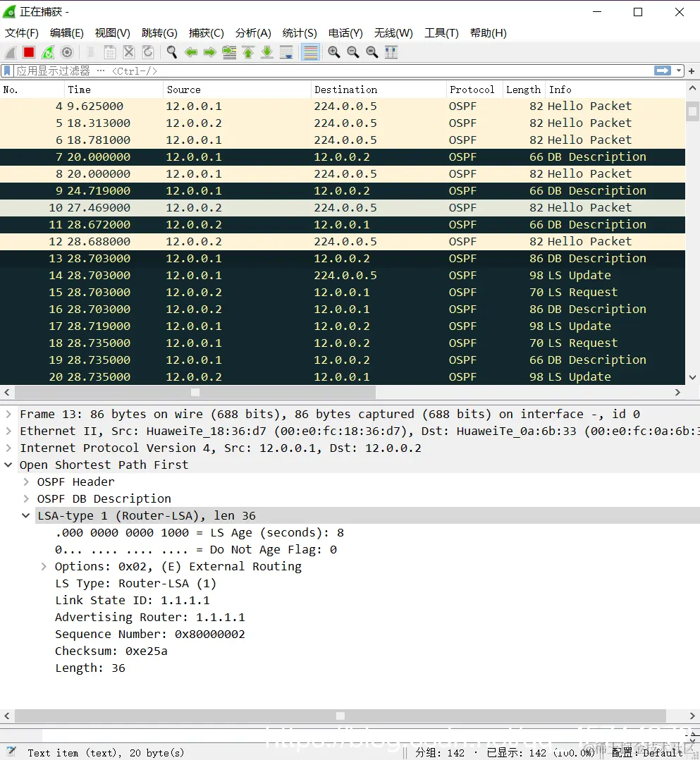Expand Options 0x02 External Routing node

tap(44, 567)
